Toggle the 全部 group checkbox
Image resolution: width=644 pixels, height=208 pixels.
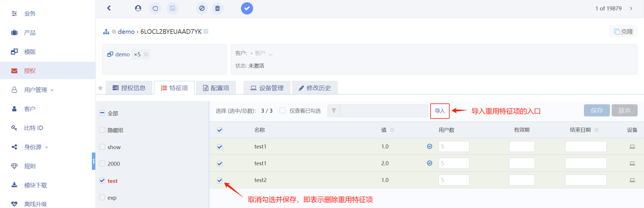click(102, 113)
